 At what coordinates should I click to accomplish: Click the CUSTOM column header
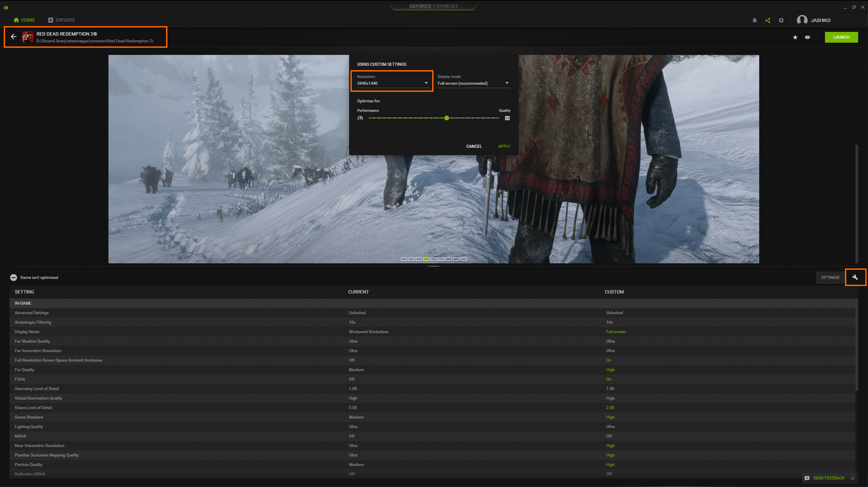tap(614, 292)
